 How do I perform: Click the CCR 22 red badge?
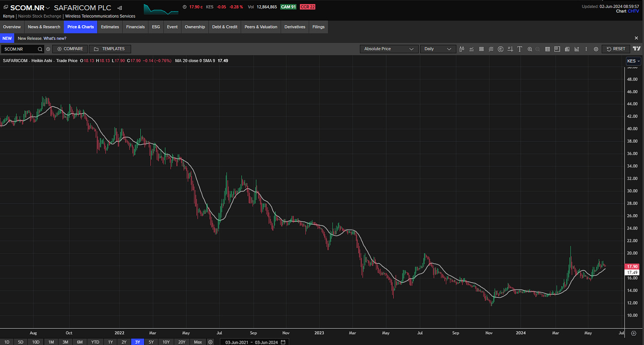pos(307,7)
